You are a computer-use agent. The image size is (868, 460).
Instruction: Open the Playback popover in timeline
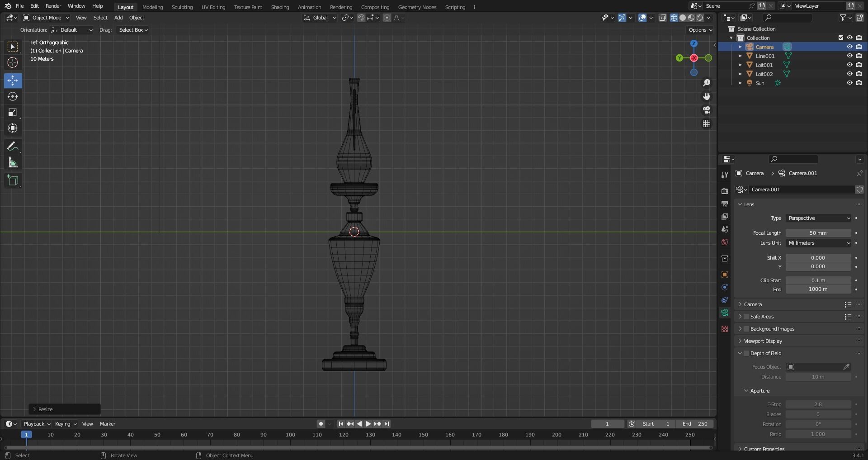point(37,424)
